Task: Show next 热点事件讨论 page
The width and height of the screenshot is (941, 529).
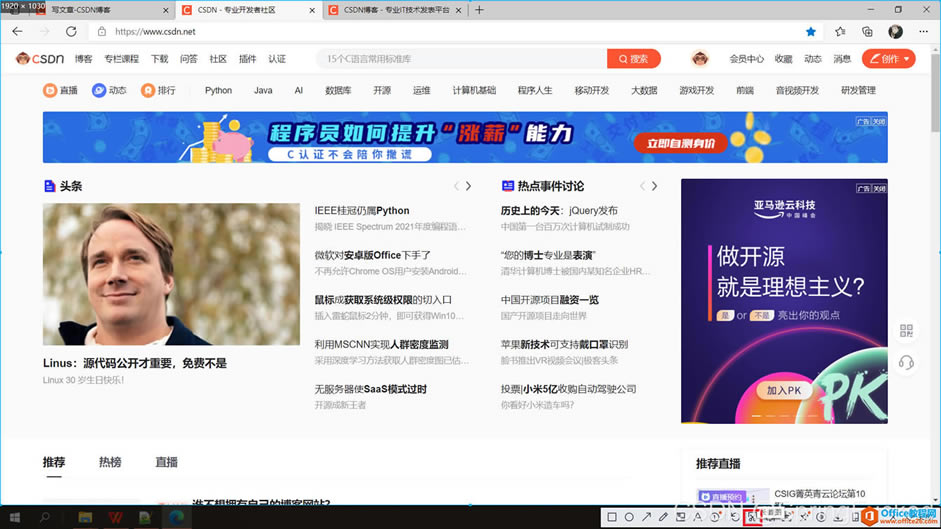Action: pos(654,186)
